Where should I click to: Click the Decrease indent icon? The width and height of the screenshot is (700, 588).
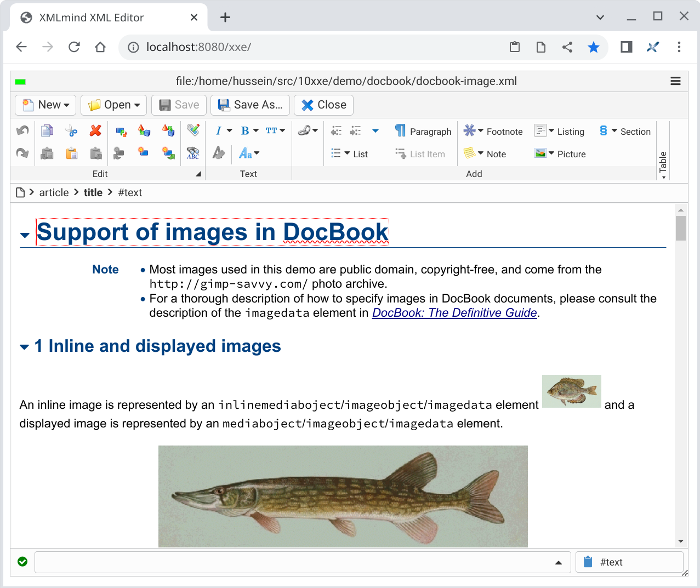point(336,130)
